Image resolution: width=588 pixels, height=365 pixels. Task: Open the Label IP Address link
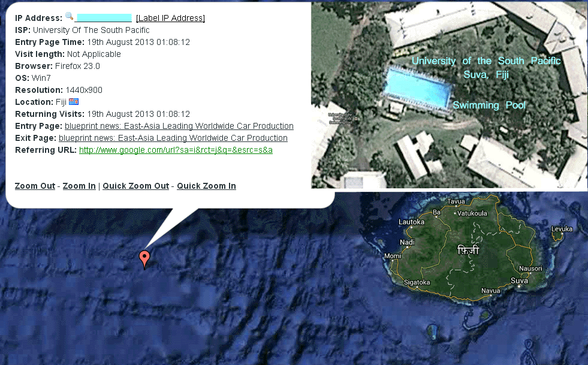click(x=170, y=18)
